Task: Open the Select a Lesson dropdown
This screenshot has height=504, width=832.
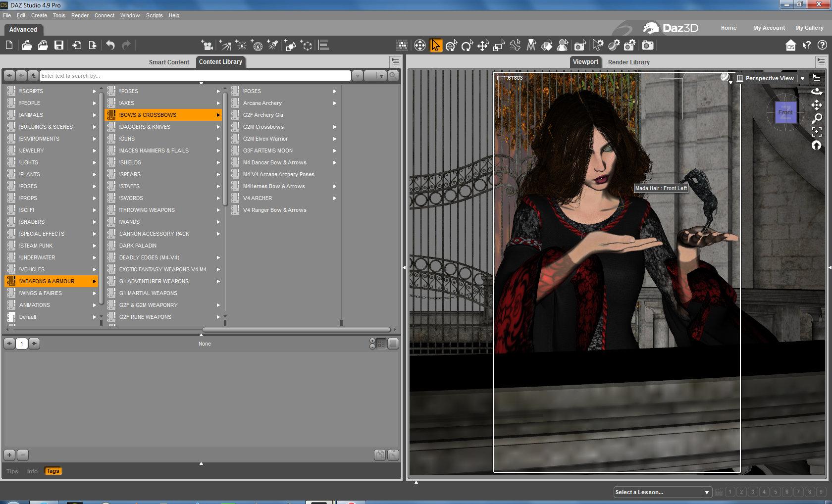Action: [707, 492]
